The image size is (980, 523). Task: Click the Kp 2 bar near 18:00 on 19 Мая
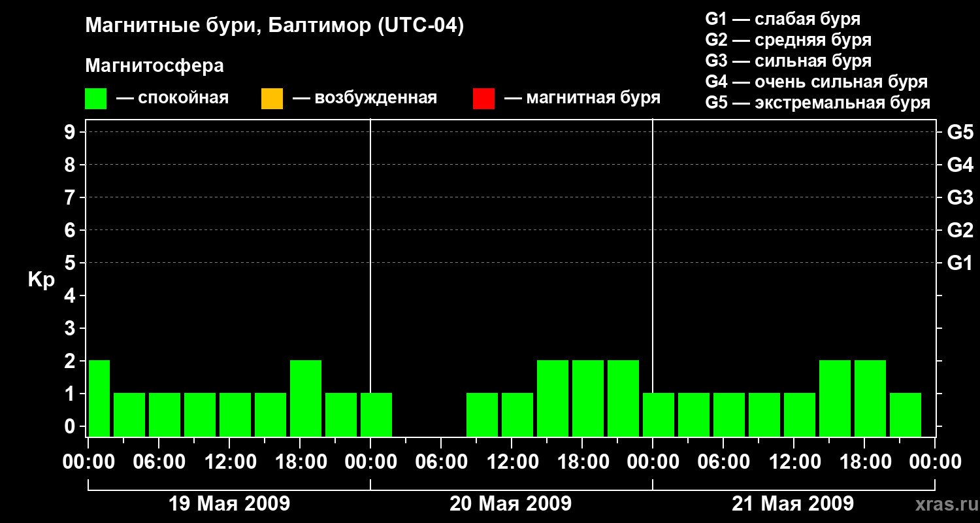pyautogui.click(x=306, y=398)
